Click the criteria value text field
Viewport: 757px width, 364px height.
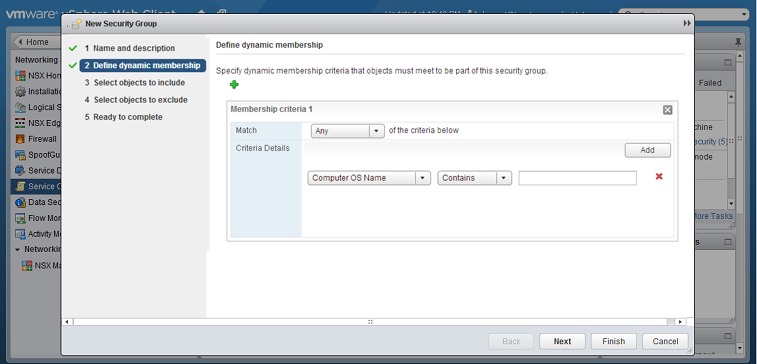click(577, 178)
